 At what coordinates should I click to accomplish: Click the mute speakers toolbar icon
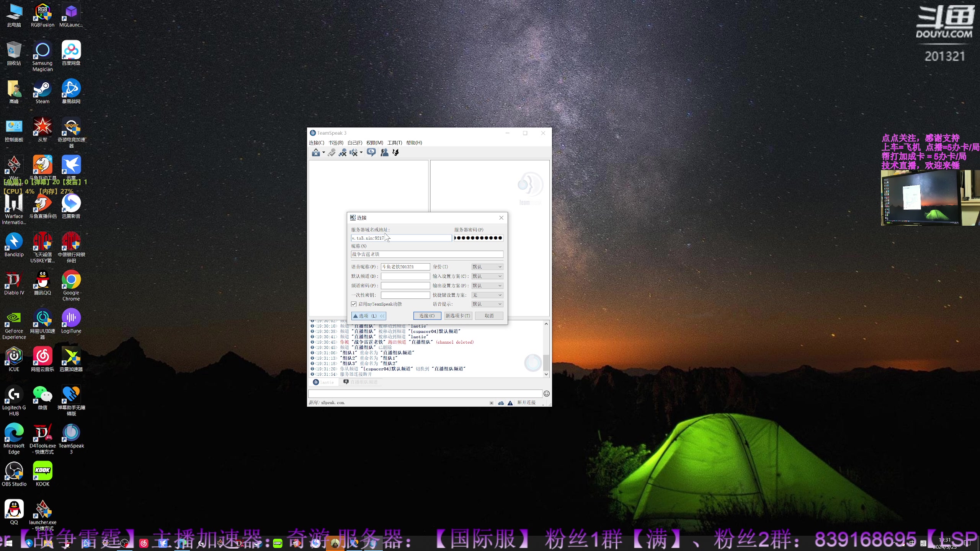353,153
